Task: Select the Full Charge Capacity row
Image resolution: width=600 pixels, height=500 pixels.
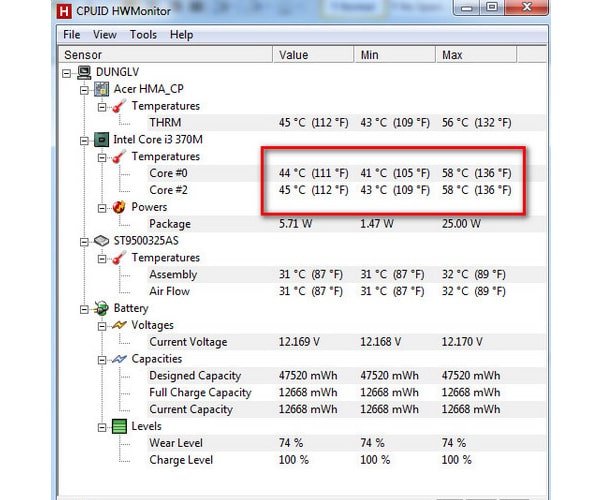Action: click(x=346, y=393)
